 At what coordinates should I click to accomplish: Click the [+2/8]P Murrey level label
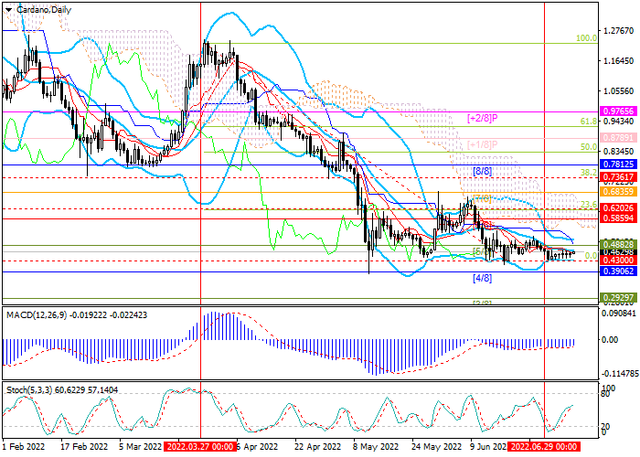(483, 118)
